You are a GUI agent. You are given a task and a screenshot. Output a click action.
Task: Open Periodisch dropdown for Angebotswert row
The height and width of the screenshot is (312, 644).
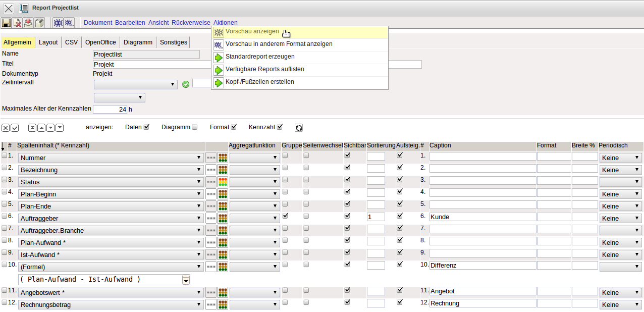pyautogui.click(x=620, y=292)
